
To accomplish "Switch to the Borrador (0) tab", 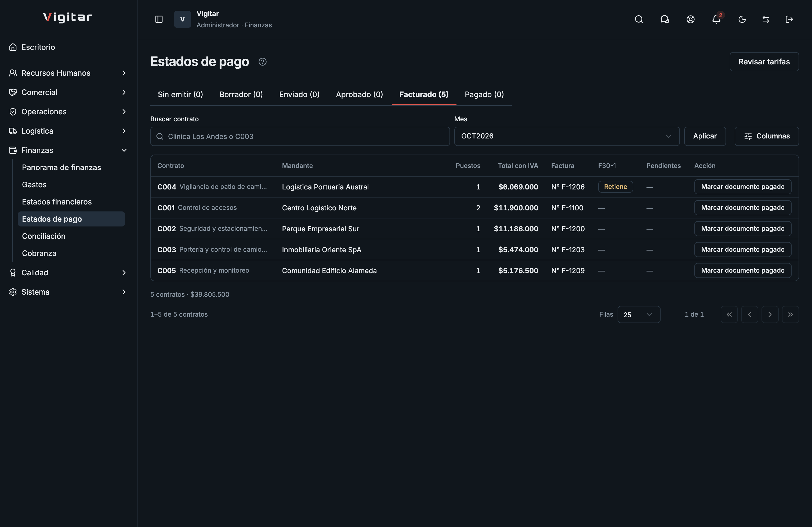I will point(241,94).
